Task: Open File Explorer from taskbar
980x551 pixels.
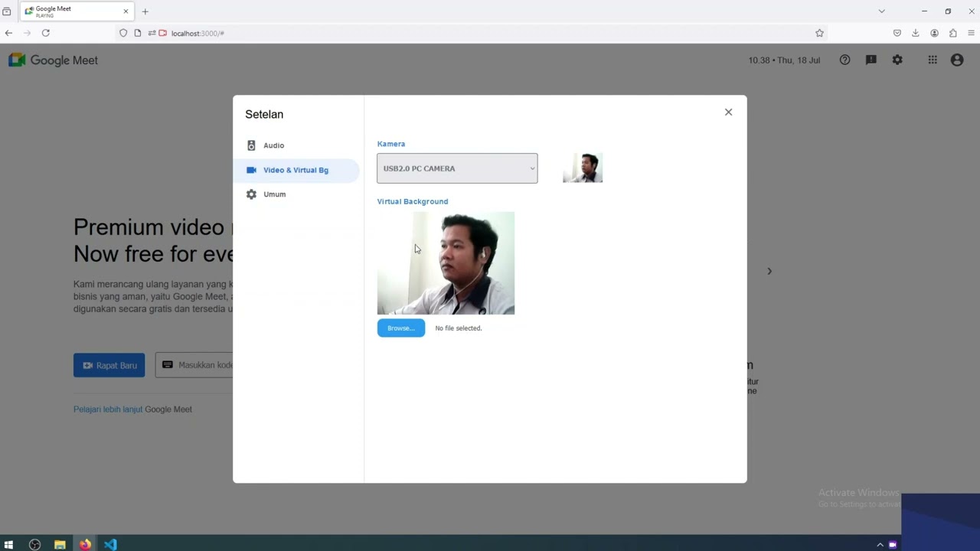Action: pos(60,545)
